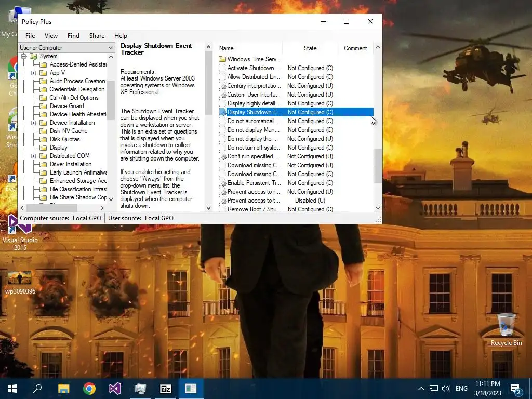The height and width of the screenshot is (399, 532).
Task: Open File Explorer from the taskbar
Action: click(x=63, y=389)
